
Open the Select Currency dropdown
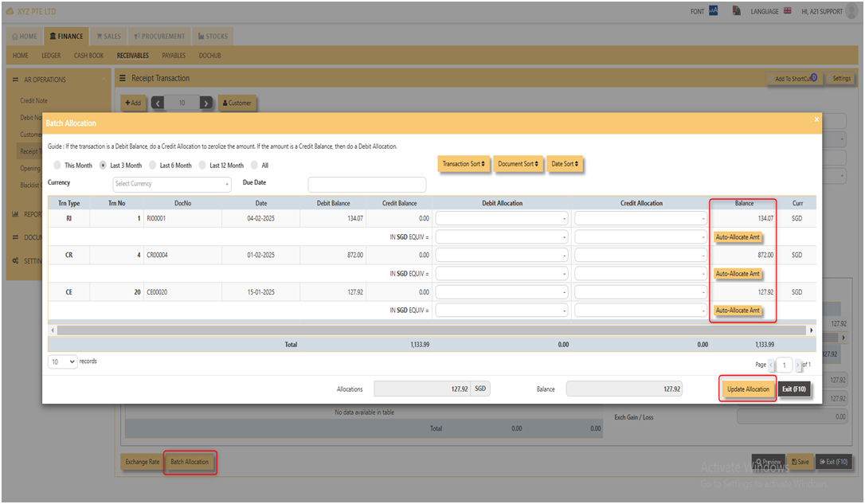point(171,184)
